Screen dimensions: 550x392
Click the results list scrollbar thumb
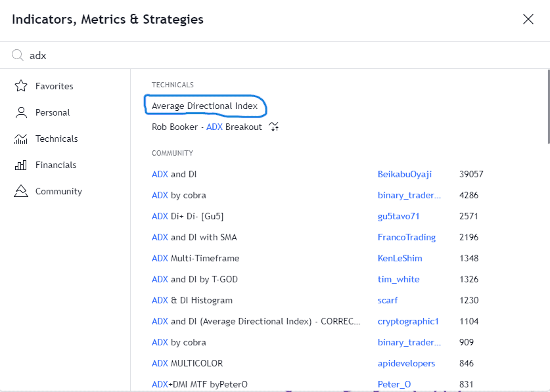click(548, 106)
